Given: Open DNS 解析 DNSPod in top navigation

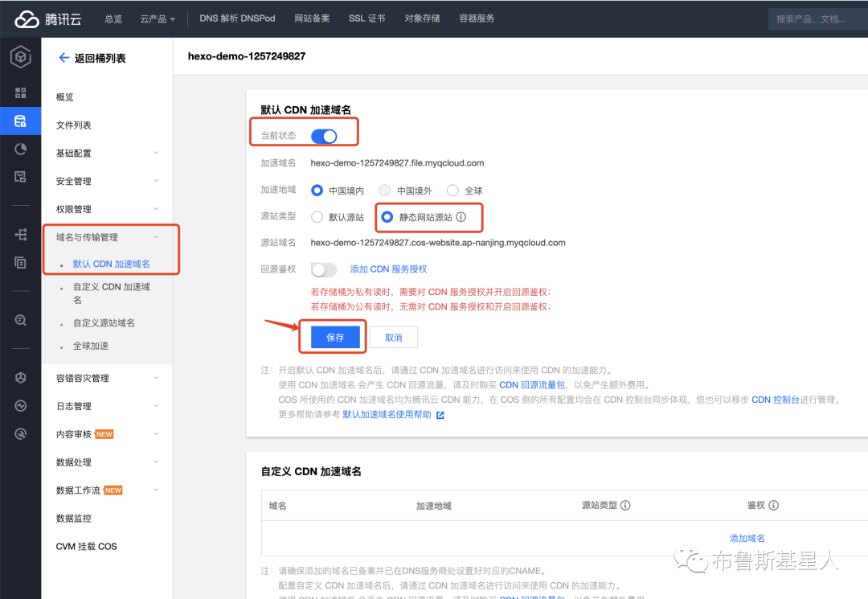Looking at the screenshot, I should 237,18.
